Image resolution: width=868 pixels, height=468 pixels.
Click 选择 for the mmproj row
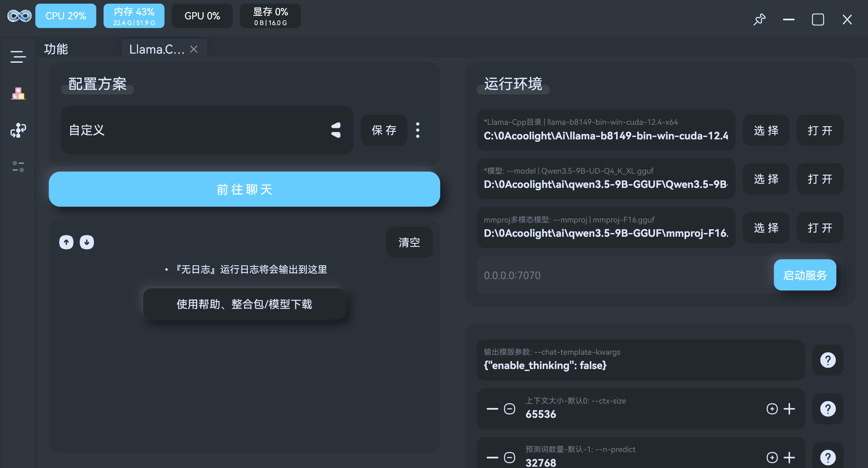(x=766, y=228)
